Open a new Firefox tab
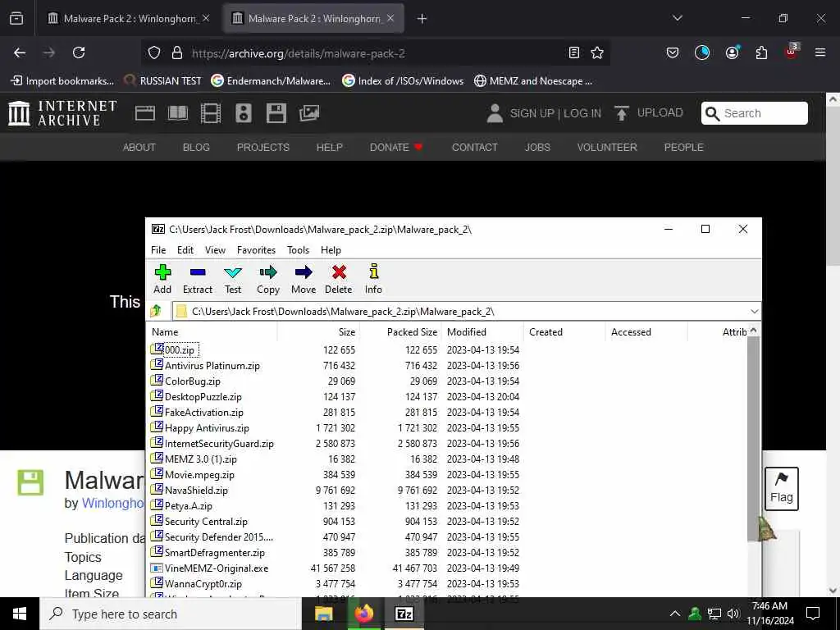Viewport: 840px width, 630px height. click(422, 19)
